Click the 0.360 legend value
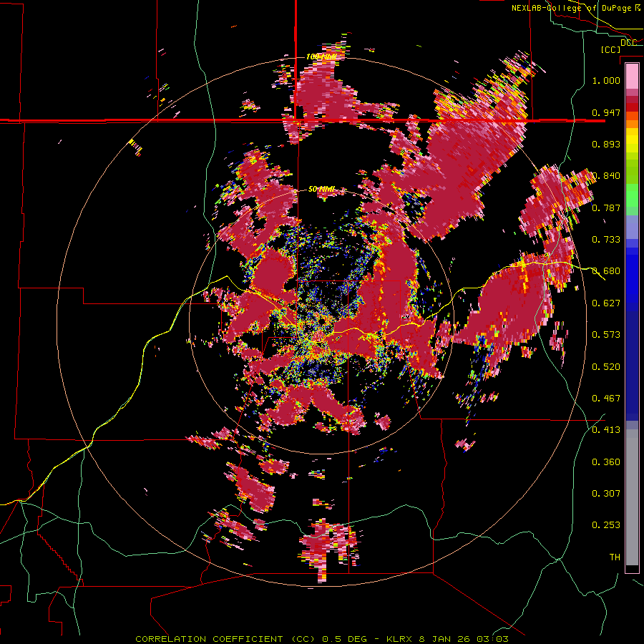Viewport: 644px width, 644px height. [606, 462]
